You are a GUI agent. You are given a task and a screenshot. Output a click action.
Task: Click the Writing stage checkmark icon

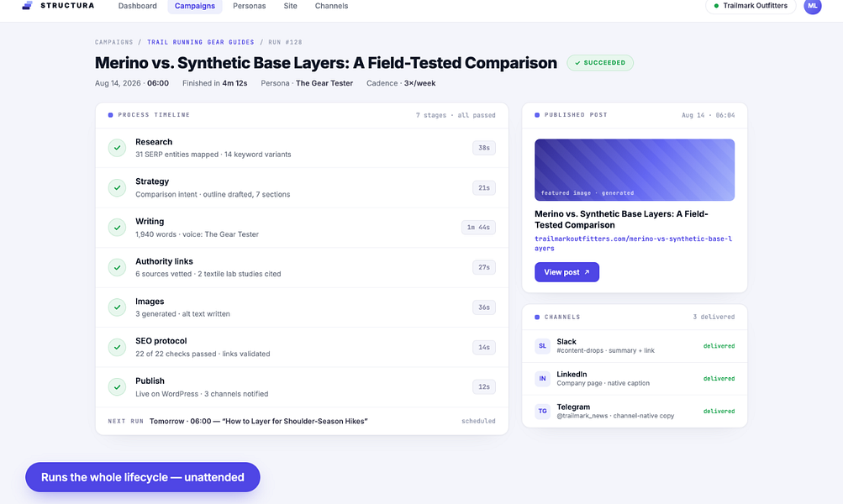tap(117, 228)
